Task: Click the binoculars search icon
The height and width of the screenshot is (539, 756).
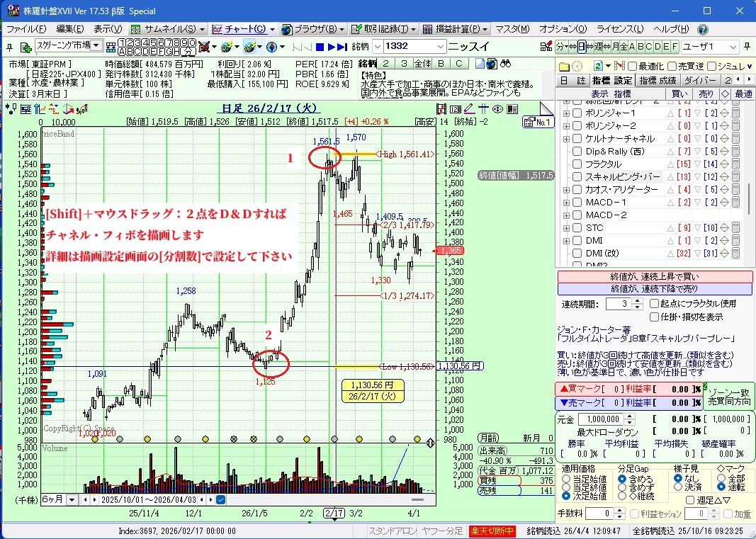Action: 506,64
